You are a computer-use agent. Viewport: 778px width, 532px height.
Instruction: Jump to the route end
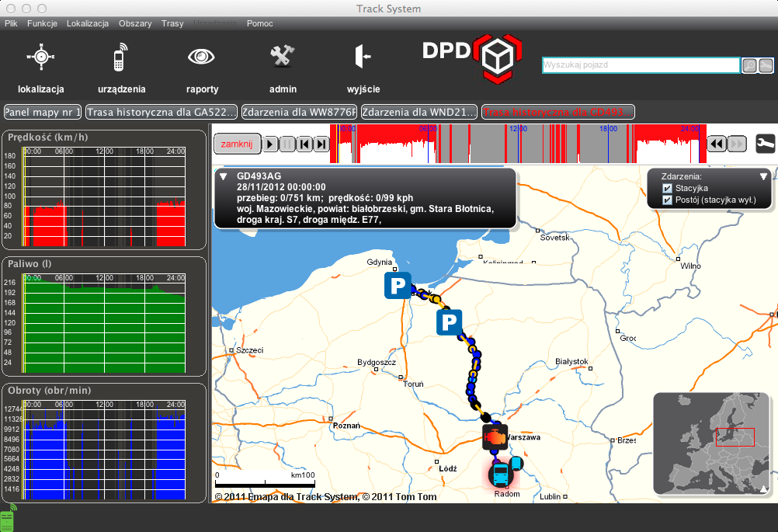pyautogui.click(x=321, y=144)
